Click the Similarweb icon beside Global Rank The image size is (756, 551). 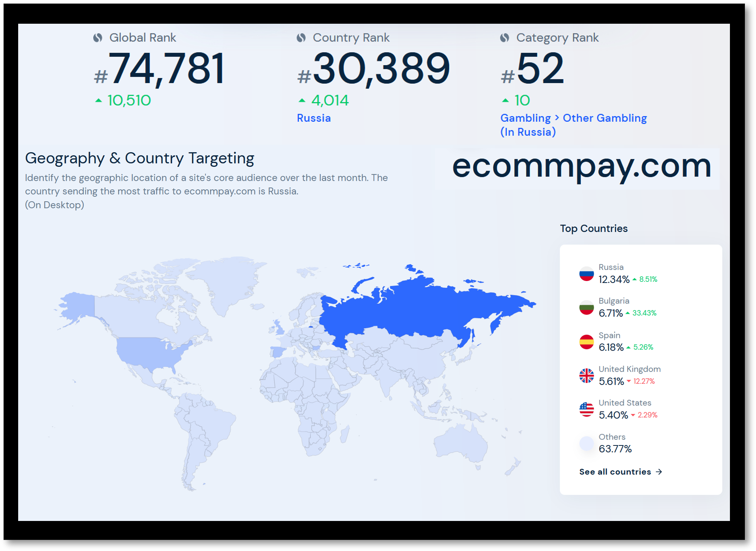pyautogui.click(x=97, y=38)
